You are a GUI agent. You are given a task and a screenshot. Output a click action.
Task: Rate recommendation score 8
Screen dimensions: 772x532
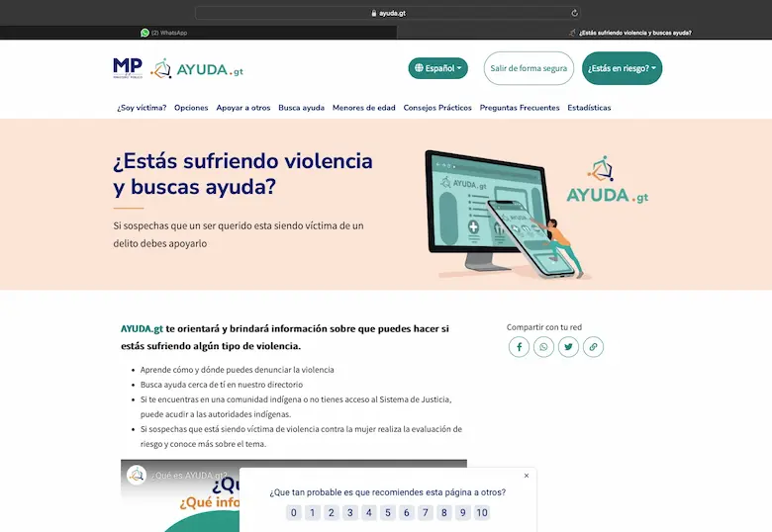(444, 513)
